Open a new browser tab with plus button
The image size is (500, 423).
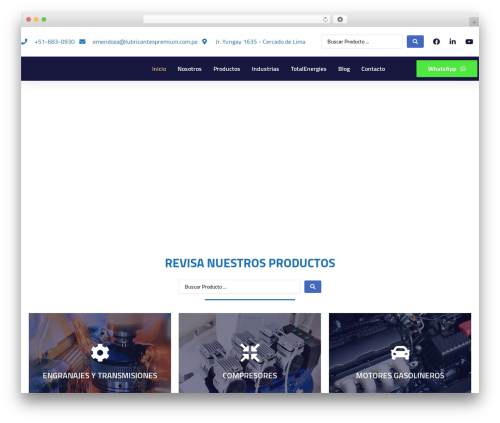pyautogui.click(x=474, y=22)
